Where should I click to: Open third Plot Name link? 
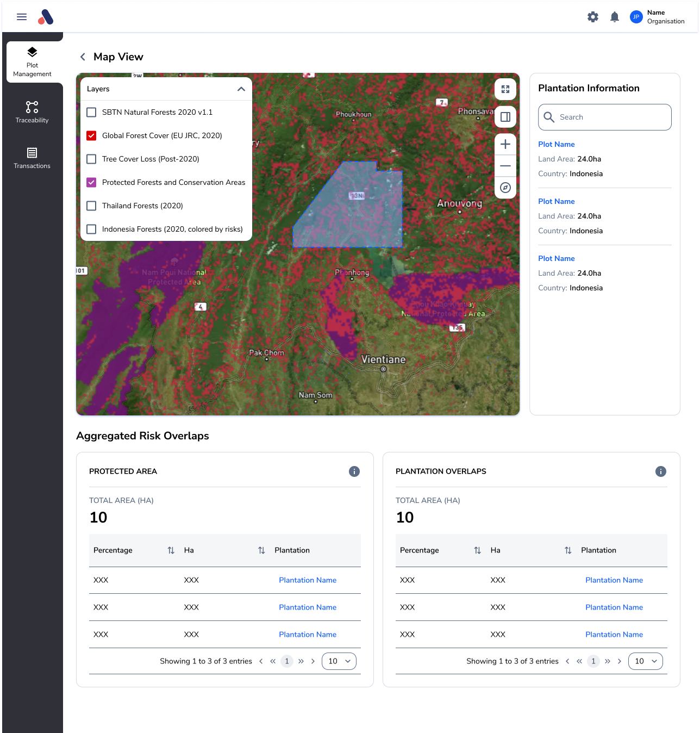tap(557, 258)
